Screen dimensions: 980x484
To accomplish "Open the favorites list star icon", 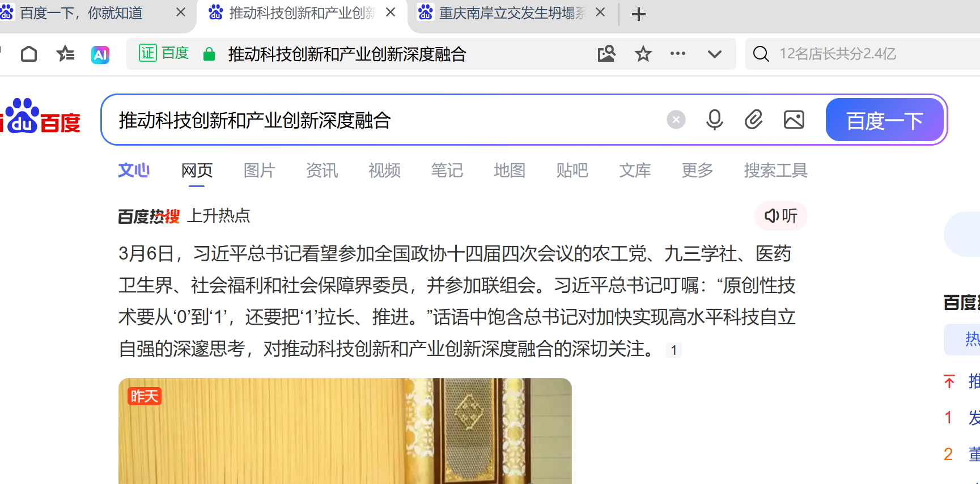I will click(65, 54).
